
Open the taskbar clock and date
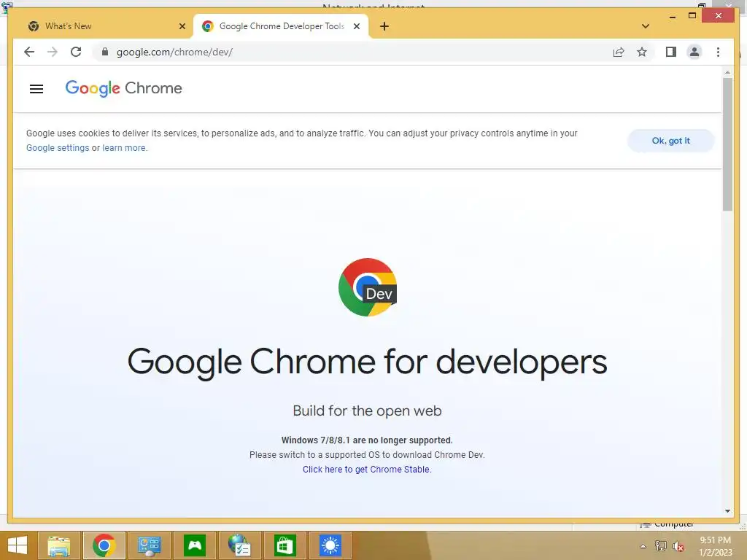pos(715,546)
